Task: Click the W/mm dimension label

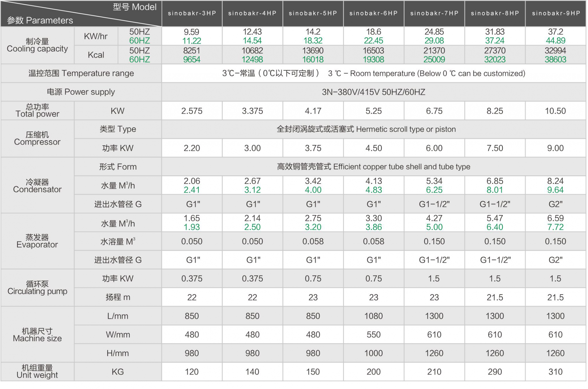Action: coord(118,335)
